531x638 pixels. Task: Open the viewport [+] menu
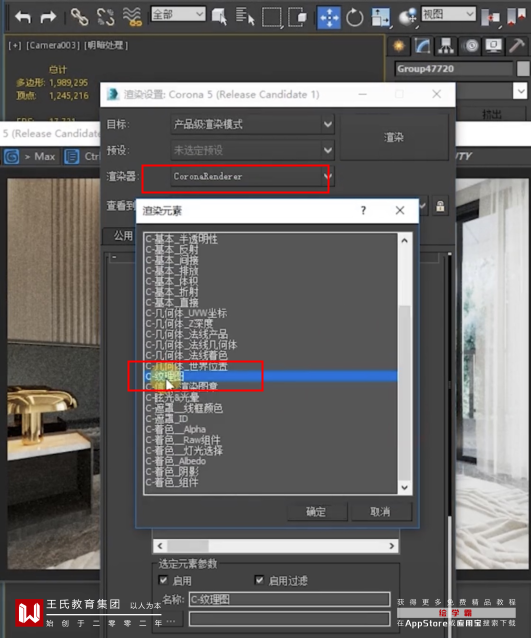(x=15, y=46)
